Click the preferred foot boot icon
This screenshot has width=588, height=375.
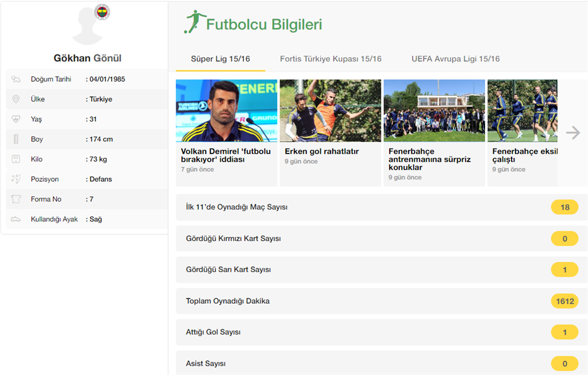[x=16, y=220]
